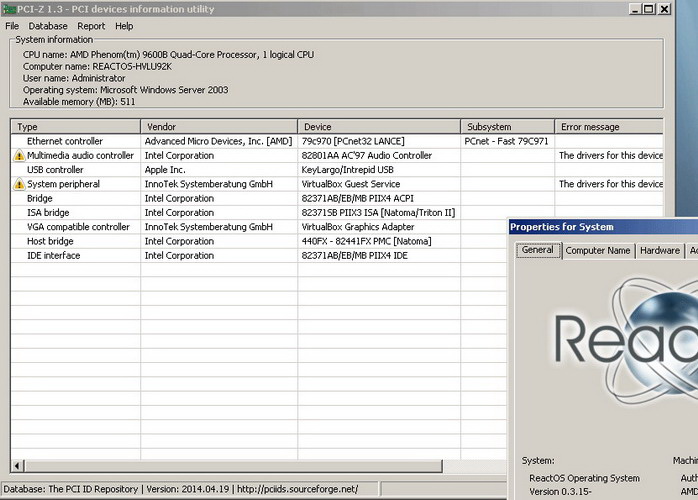Click the User name: Administrator line
The image size is (698, 500).
[74, 78]
